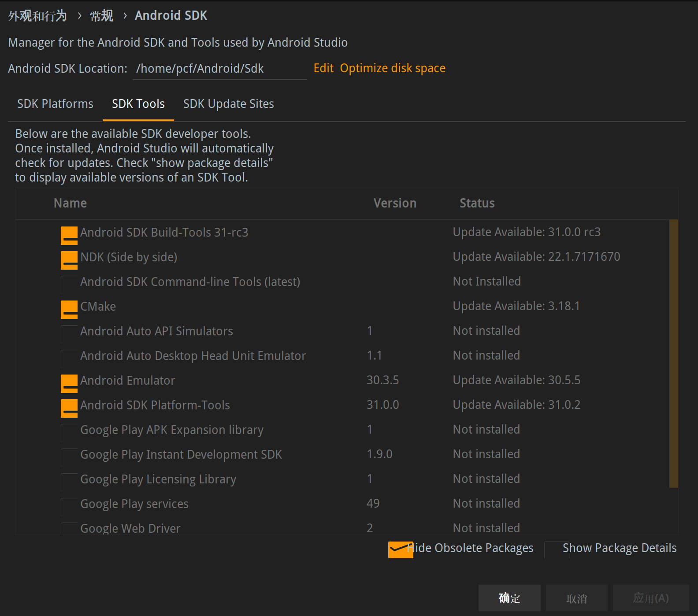Check Google Play Licensing Library
Image resolution: width=698 pixels, height=616 pixels.
pos(69,482)
